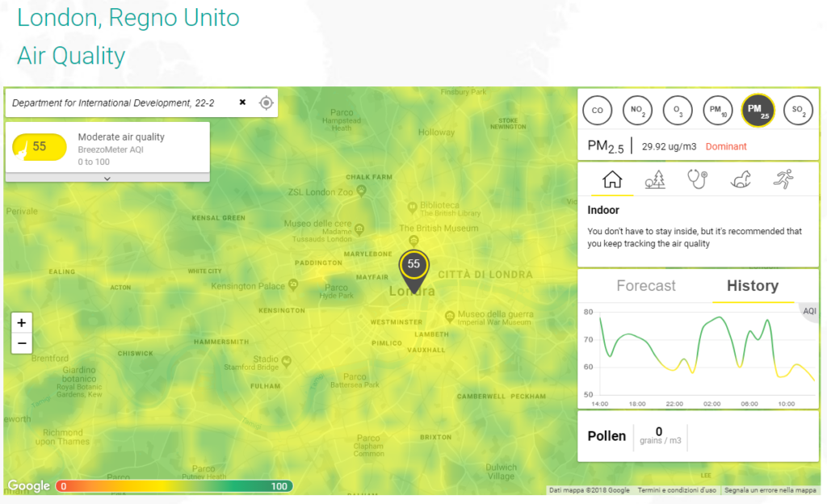Click the Moderate air quality text
Image resolution: width=827 pixels, height=504 pixels.
(121, 137)
